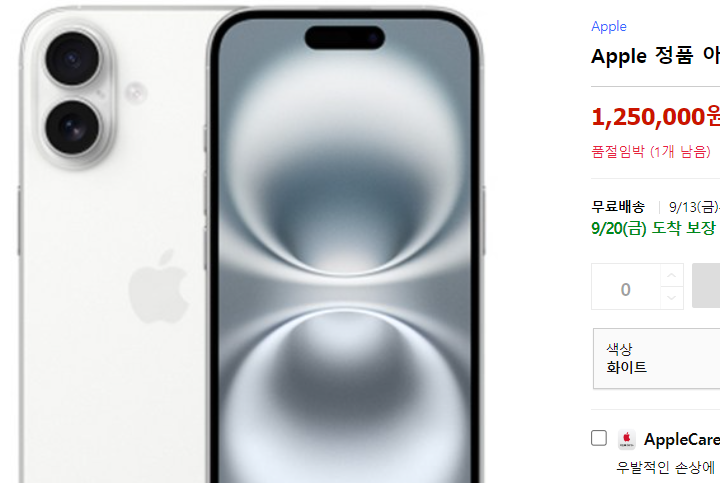This screenshot has width=720, height=483.
Task: Tick the AppleCare checkbox
Action: pyautogui.click(x=599, y=438)
